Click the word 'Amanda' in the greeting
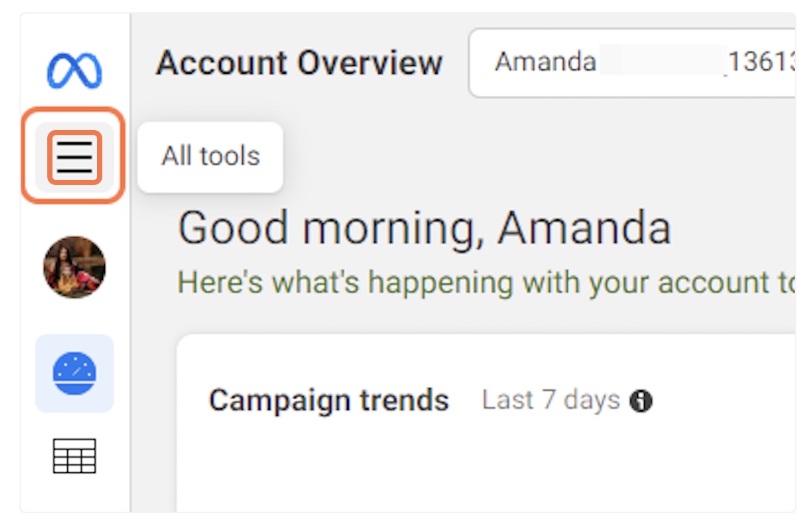The width and height of the screenshot is (812, 524). pos(584,228)
